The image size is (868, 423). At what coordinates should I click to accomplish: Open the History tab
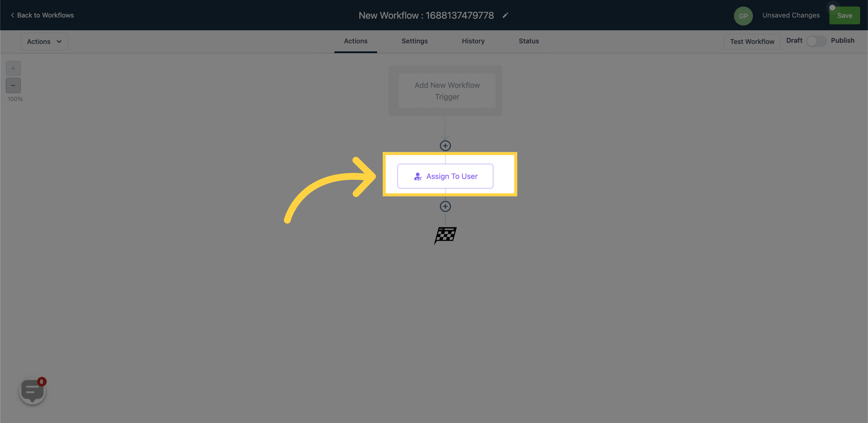coord(473,41)
